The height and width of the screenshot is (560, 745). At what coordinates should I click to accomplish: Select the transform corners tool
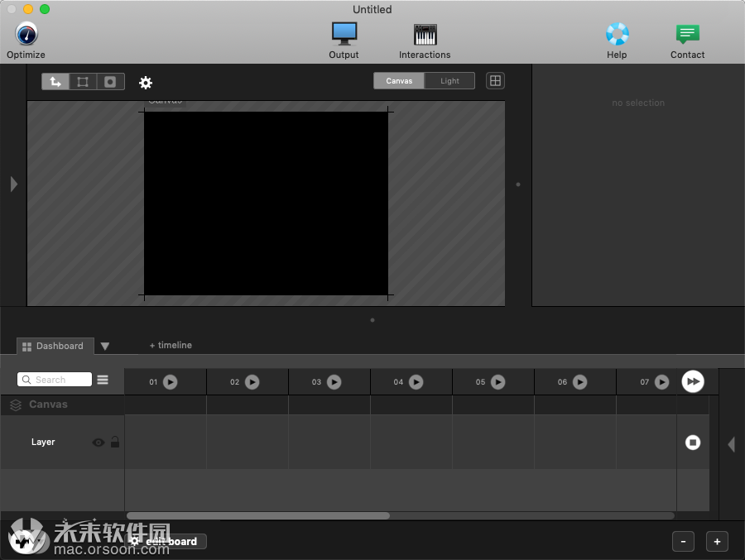click(83, 82)
